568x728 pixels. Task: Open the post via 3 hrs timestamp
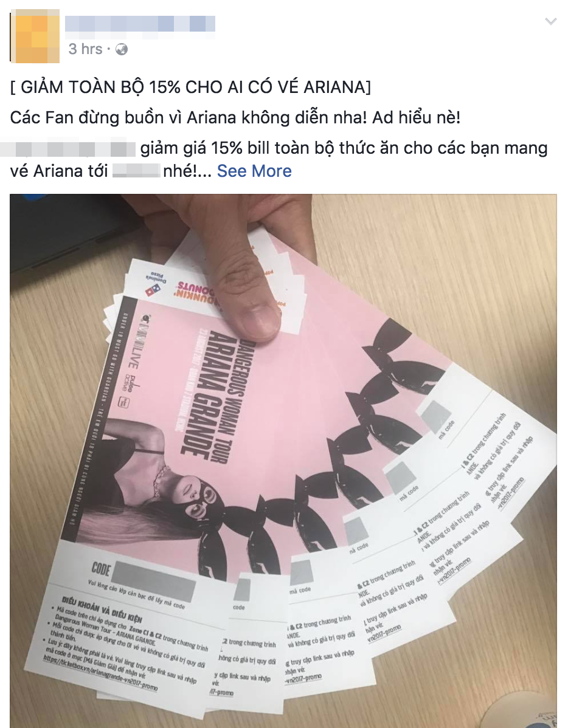[86, 49]
